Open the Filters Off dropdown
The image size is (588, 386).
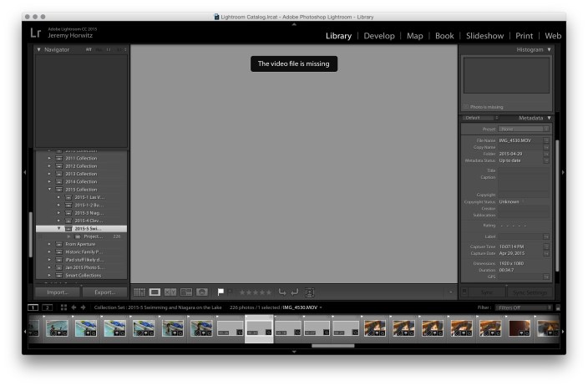pos(523,307)
